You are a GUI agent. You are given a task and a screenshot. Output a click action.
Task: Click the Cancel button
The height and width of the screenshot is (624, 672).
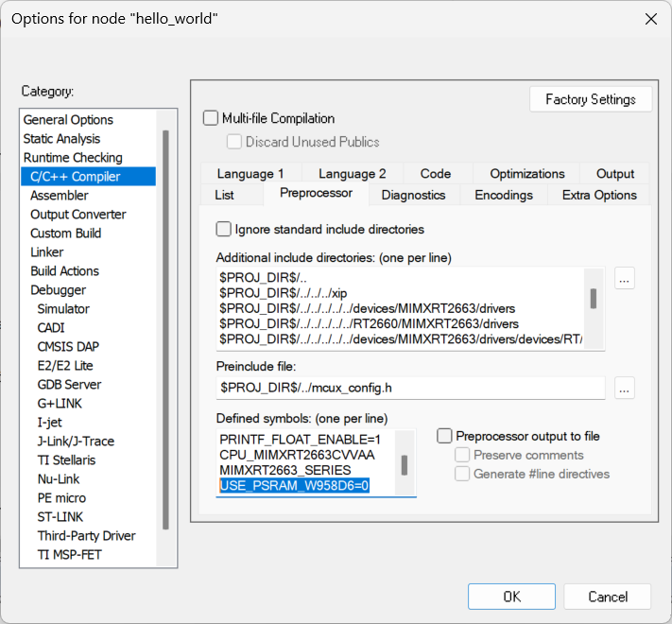click(x=608, y=597)
